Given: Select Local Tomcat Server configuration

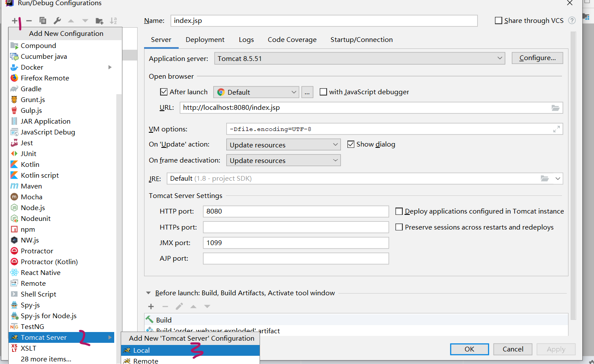Looking at the screenshot, I should tap(190, 350).
